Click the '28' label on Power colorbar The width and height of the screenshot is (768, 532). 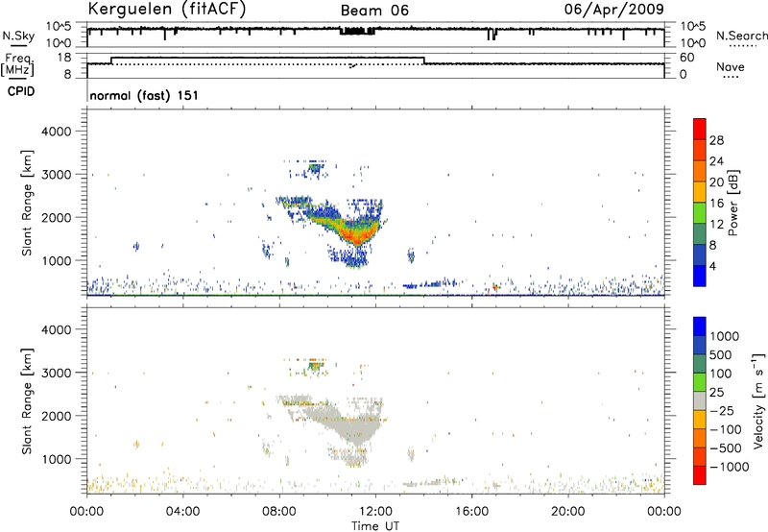716,140
